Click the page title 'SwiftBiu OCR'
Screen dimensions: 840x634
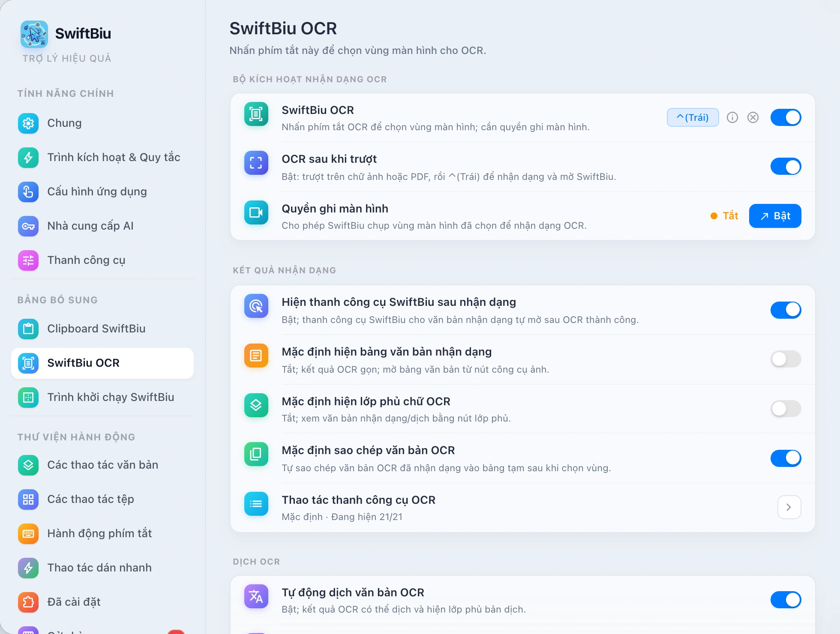click(283, 29)
